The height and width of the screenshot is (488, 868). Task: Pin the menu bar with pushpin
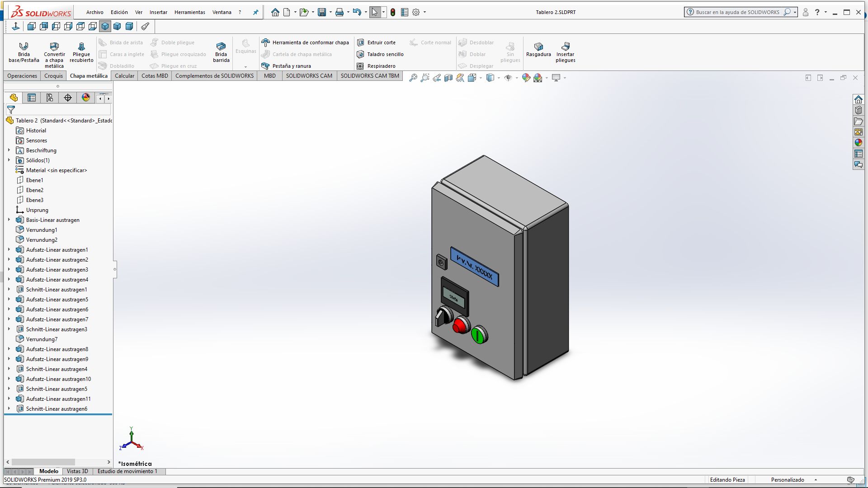(255, 12)
